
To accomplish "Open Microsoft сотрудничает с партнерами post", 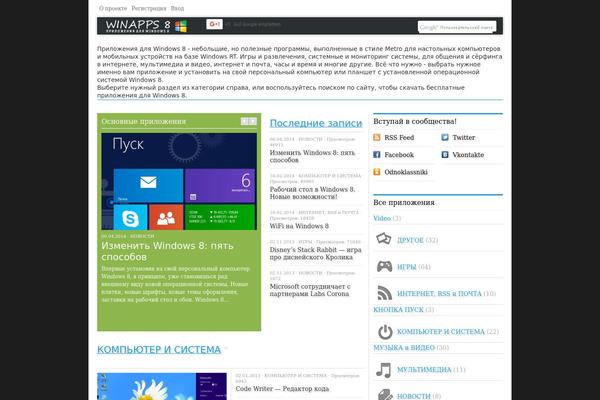I will pos(310,290).
